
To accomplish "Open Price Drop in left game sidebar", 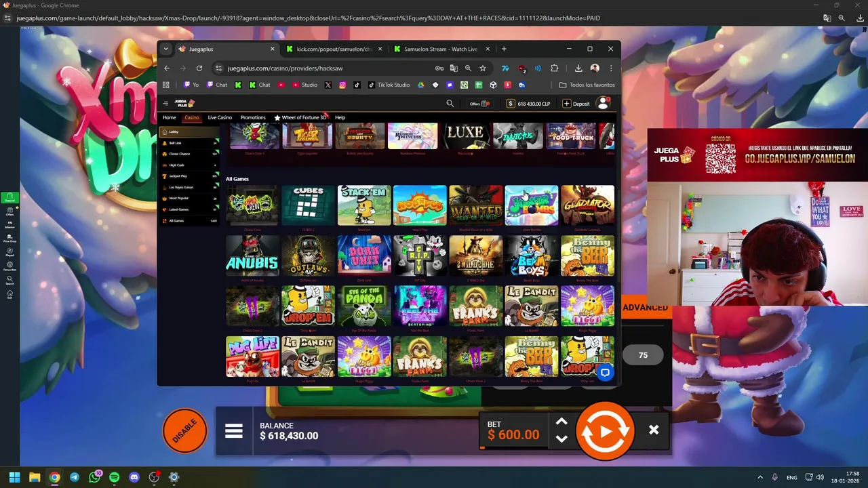I will point(9,237).
